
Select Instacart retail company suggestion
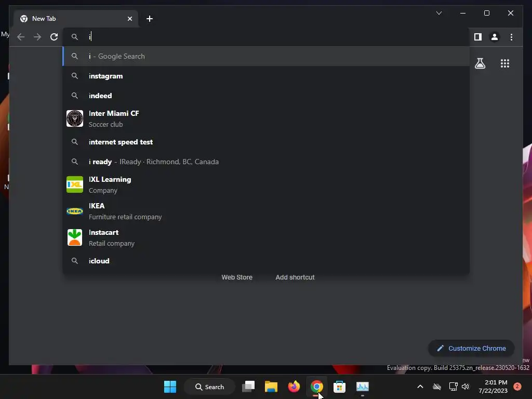267,237
